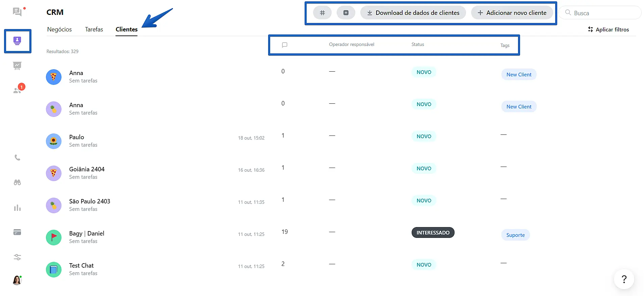Open team members icon with notification badge
644x296 pixels.
coord(17,90)
